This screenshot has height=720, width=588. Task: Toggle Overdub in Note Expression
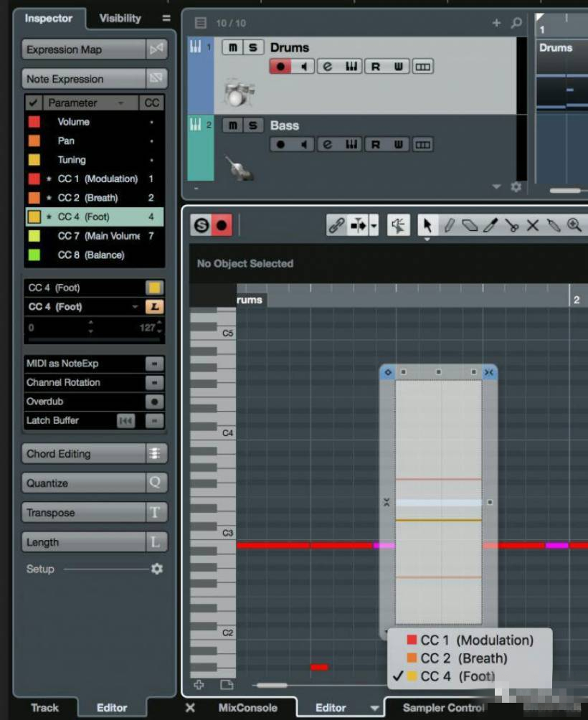point(154,402)
